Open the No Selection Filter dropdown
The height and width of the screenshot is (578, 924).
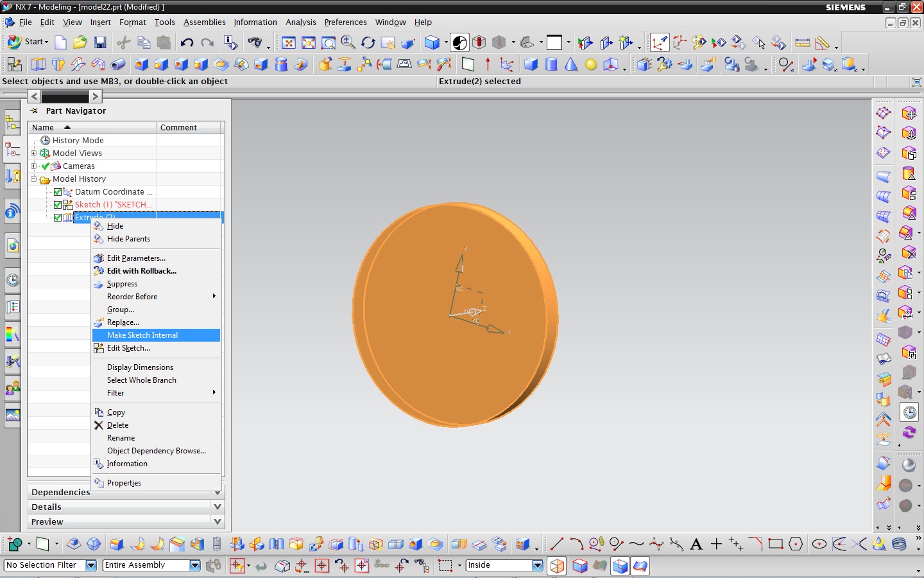[90, 565]
